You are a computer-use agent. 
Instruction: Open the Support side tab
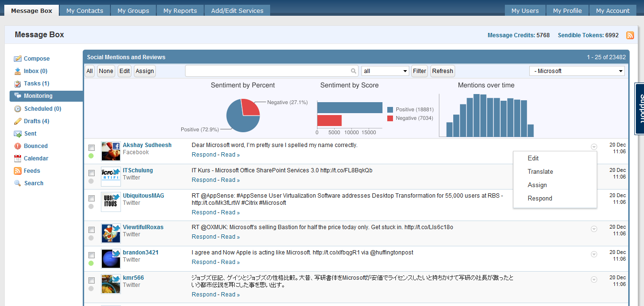click(639, 109)
